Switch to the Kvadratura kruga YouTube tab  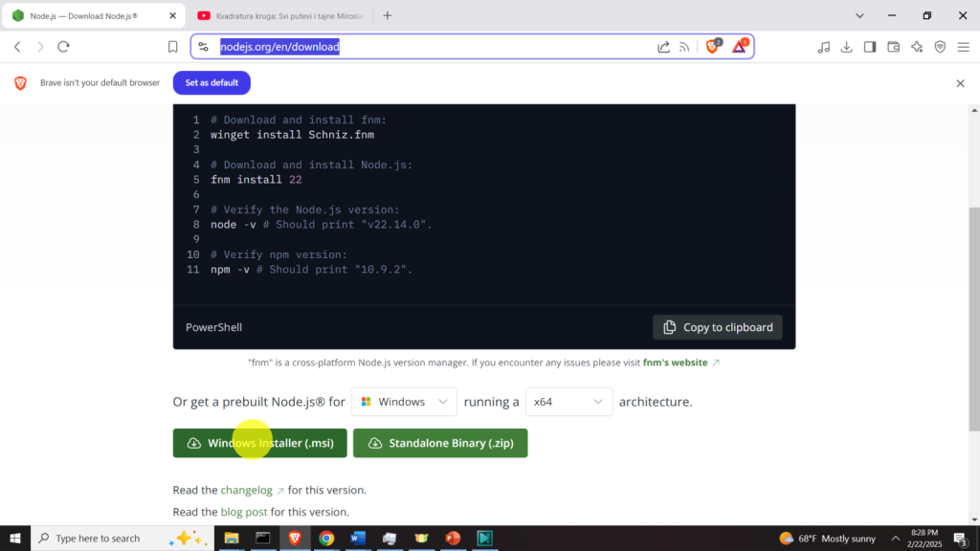click(x=278, y=15)
